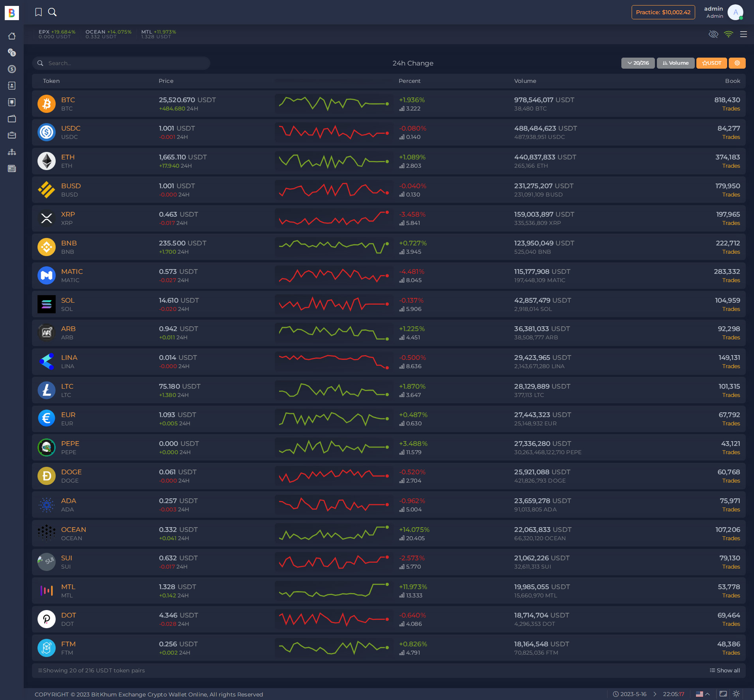Screen dimensions: 754x700
Task: Sort by the Volume column header
Action: (x=525, y=81)
